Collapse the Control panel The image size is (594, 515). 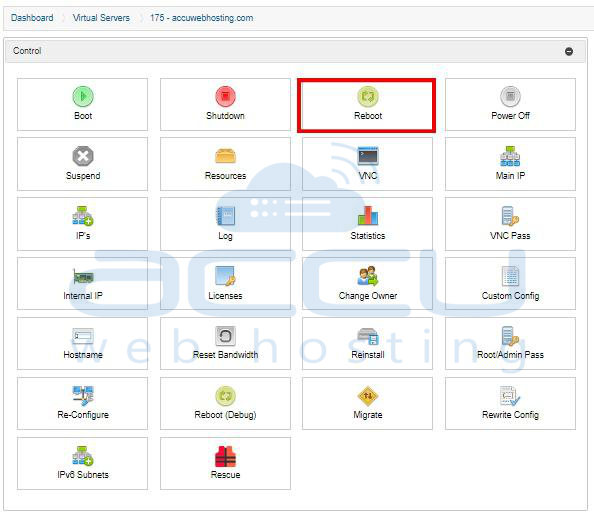[x=569, y=51]
